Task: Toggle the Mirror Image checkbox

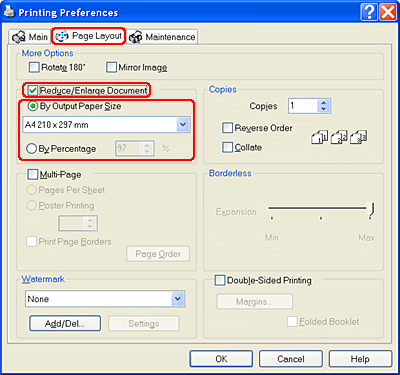Action: coord(111,67)
